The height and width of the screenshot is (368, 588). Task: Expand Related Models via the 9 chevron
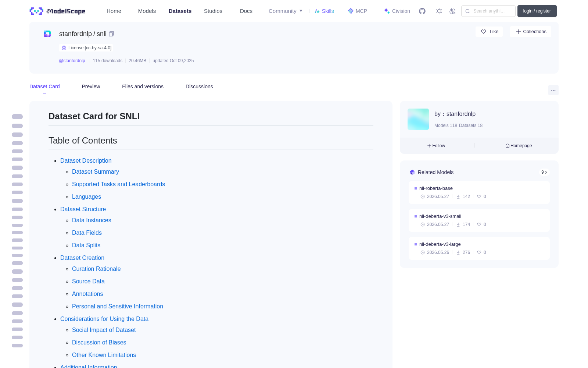pos(544,172)
